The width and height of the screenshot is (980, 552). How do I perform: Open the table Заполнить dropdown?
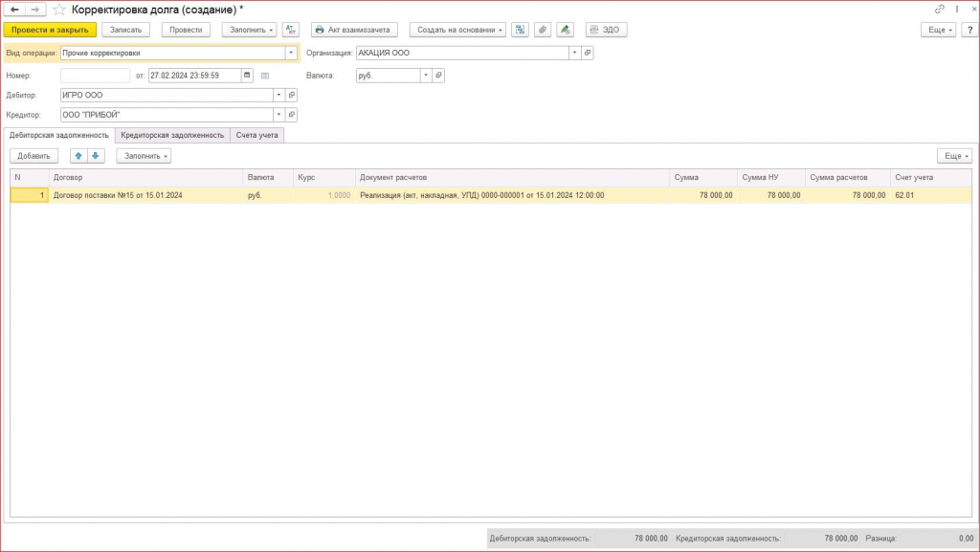[144, 156]
